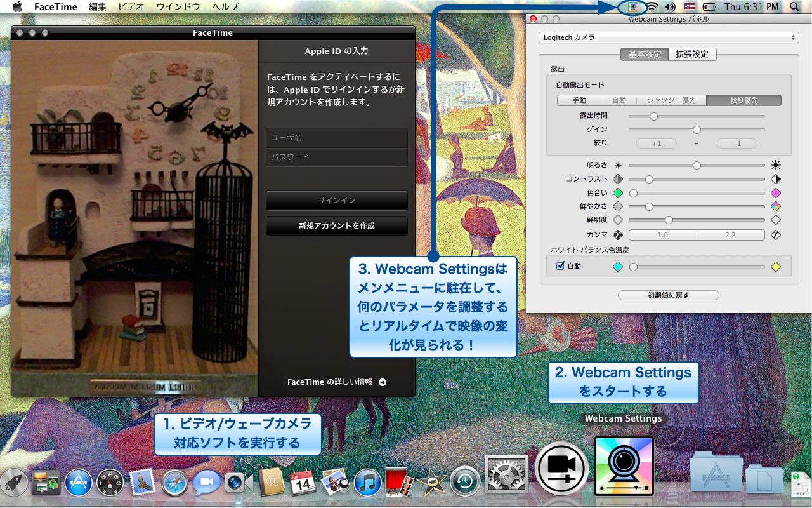Open the ヘルプ menu
Image resolution: width=812 pixels, height=508 pixels.
[x=225, y=7]
